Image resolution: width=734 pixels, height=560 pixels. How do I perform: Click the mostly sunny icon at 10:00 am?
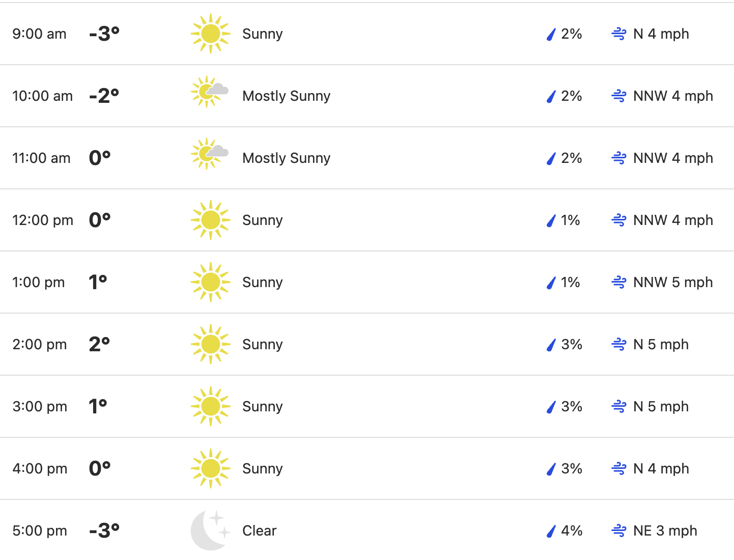tap(210, 92)
